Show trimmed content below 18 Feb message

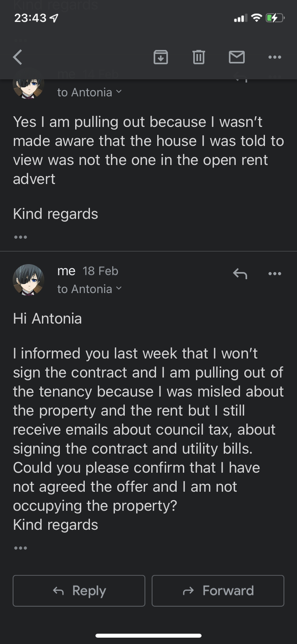click(20, 548)
